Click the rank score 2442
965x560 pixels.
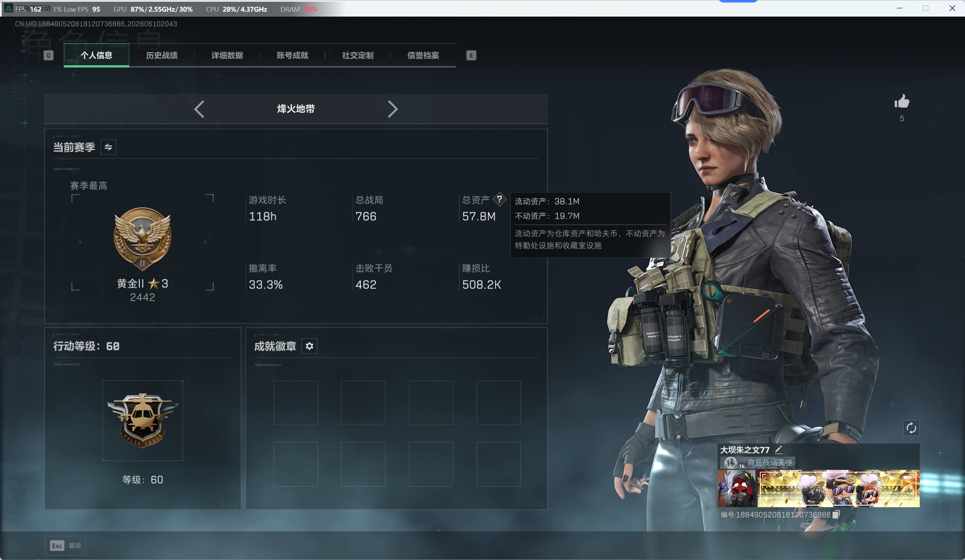click(x=143, y=297)
